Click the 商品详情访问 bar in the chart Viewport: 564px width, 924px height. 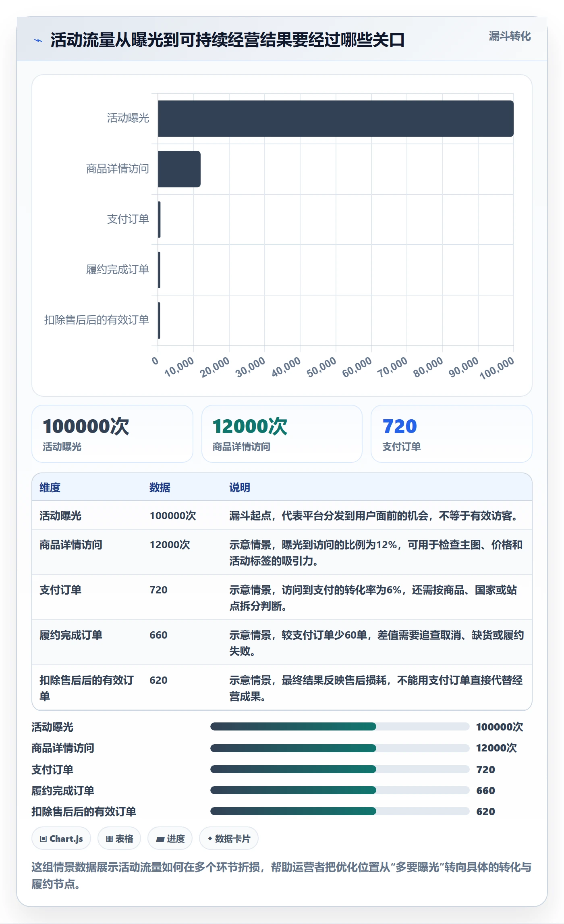pyautogui.click(x=179, y=169)
